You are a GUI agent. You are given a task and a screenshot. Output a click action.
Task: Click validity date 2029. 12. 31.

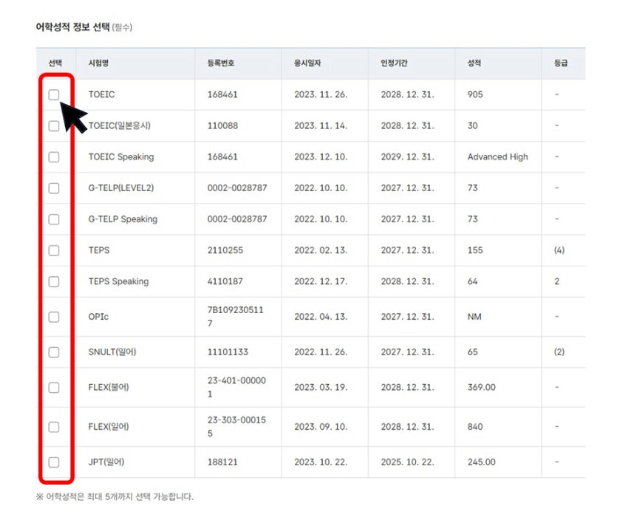point(408,157)
